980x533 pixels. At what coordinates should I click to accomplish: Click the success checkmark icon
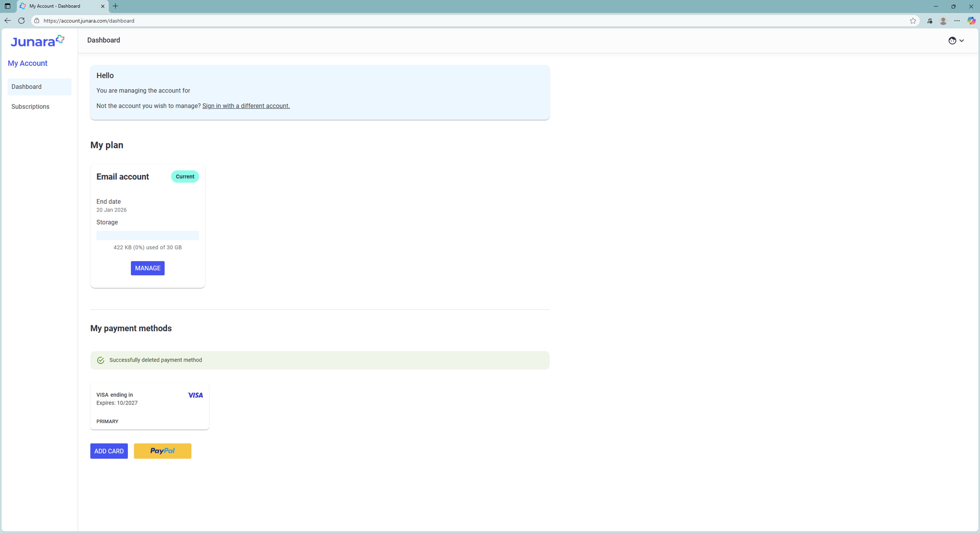pos(100,360)
